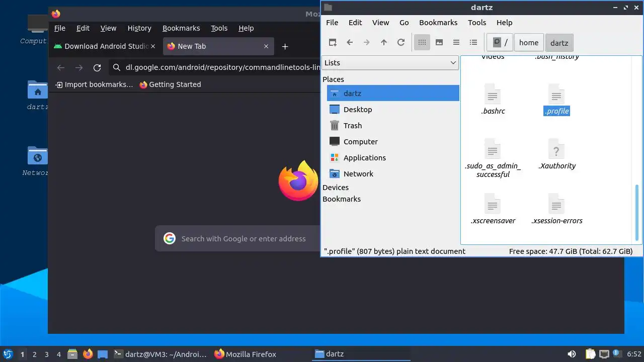Click the Bookmarks section header in sidebar
Viewport: 644px width, 362px height.
click(342, 199)
